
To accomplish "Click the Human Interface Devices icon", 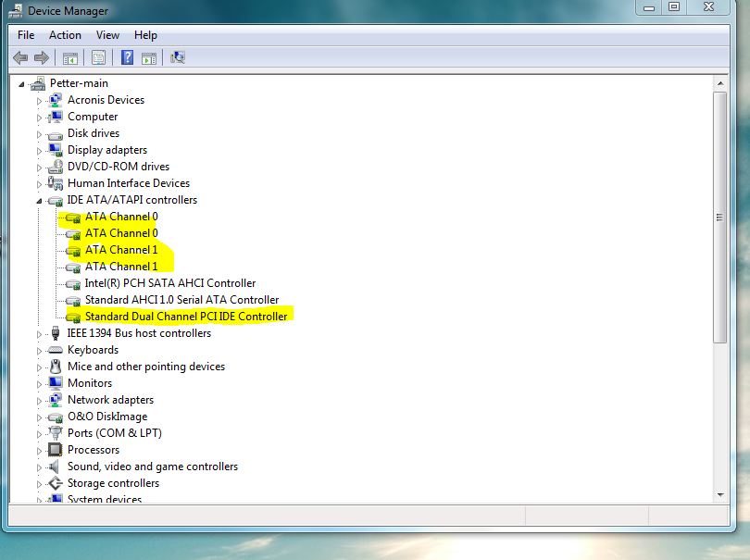I will (x=56, y=183).
